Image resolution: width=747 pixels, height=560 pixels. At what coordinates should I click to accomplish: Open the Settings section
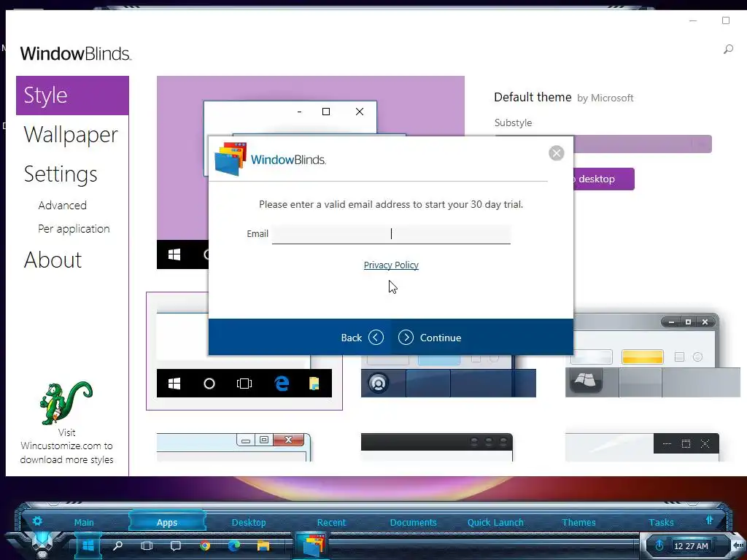coord(61,174)
